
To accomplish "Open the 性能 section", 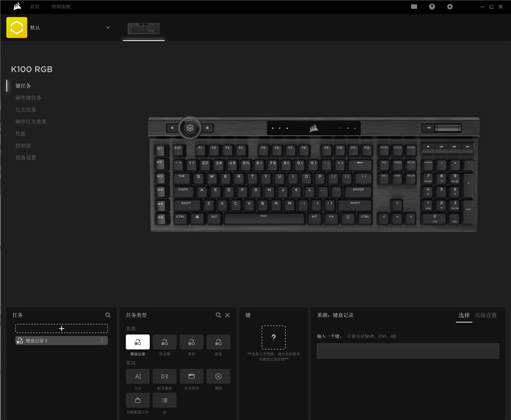I will coord(20,134).
